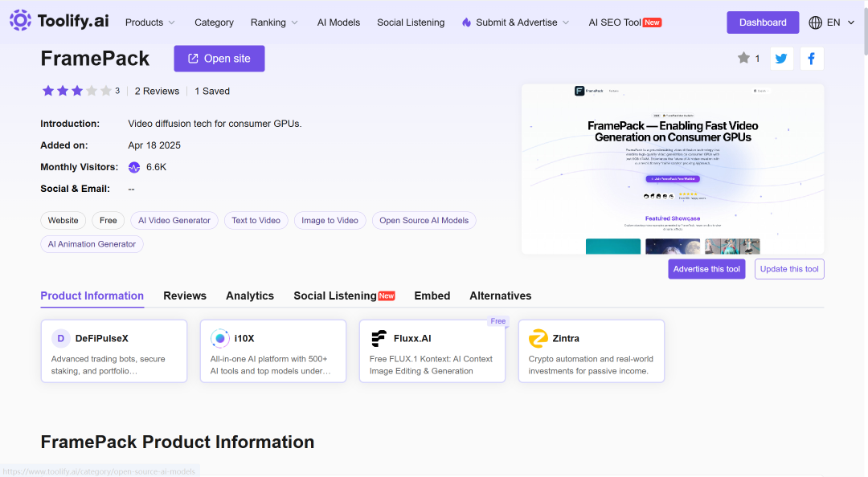Image resolution: width=868 pixels, height=477 pixels.
Task: Open the Image to Video tag
Action: (330, 220)
